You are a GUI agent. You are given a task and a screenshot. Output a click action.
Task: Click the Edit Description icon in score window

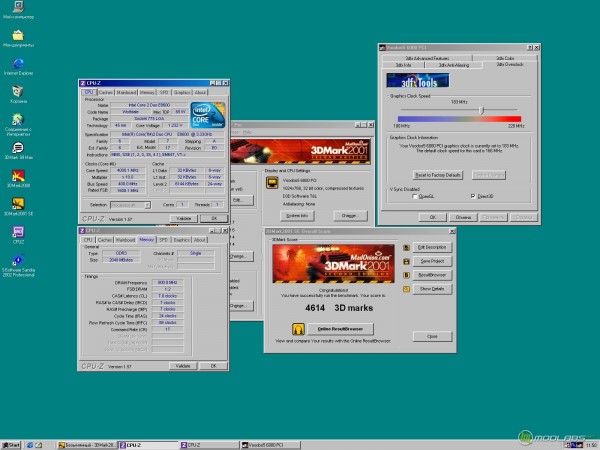pos(406,248)
